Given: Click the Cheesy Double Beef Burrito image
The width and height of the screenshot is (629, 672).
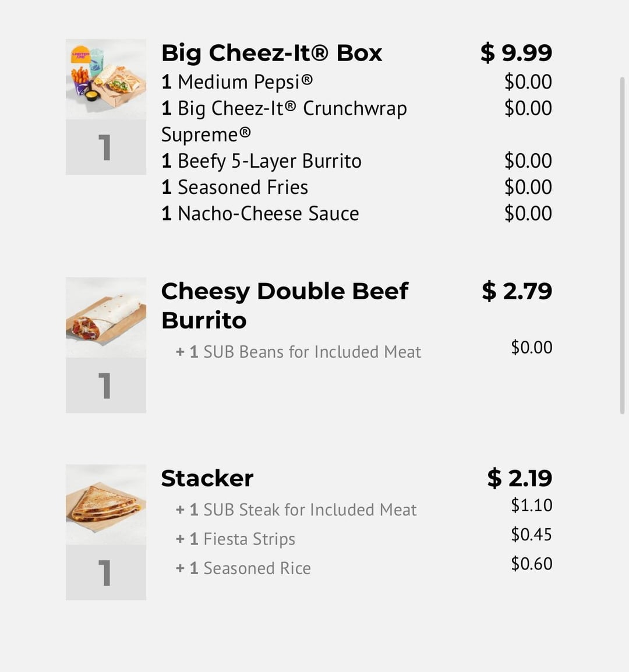Looking at the screenshot, I should point(106,317).
